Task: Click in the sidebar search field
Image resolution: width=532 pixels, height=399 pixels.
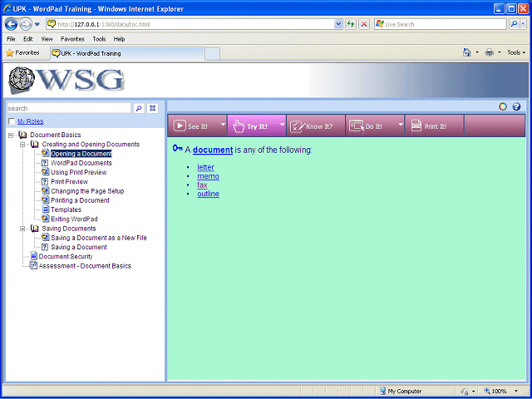Action: [69, 108]
